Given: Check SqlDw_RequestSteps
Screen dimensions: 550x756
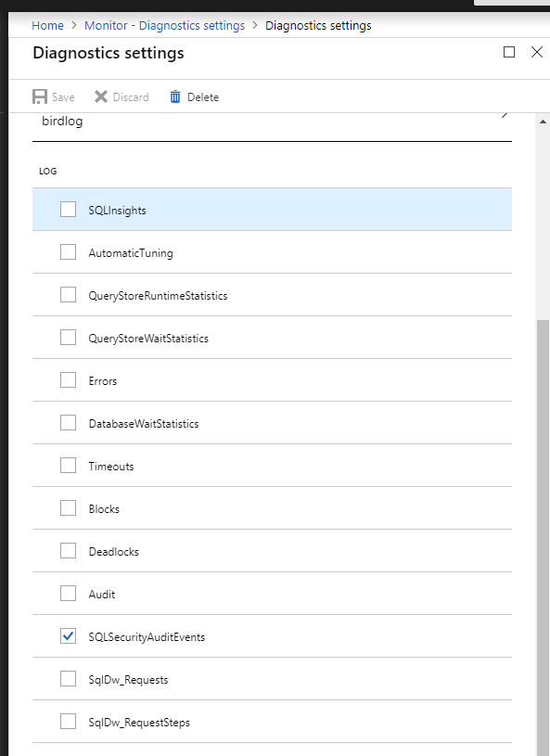Looking at the screenshot, I should (x=68, y=721).
